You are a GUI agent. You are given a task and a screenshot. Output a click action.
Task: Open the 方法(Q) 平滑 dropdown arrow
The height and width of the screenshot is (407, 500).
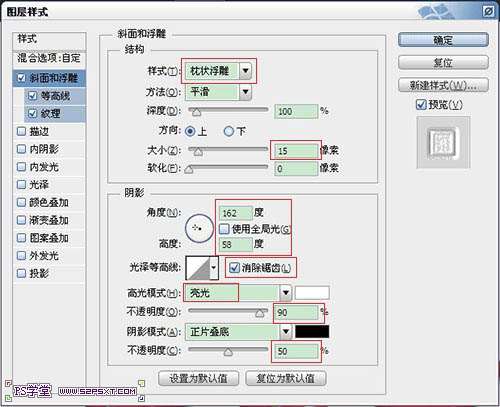click(x=245, y=92)
